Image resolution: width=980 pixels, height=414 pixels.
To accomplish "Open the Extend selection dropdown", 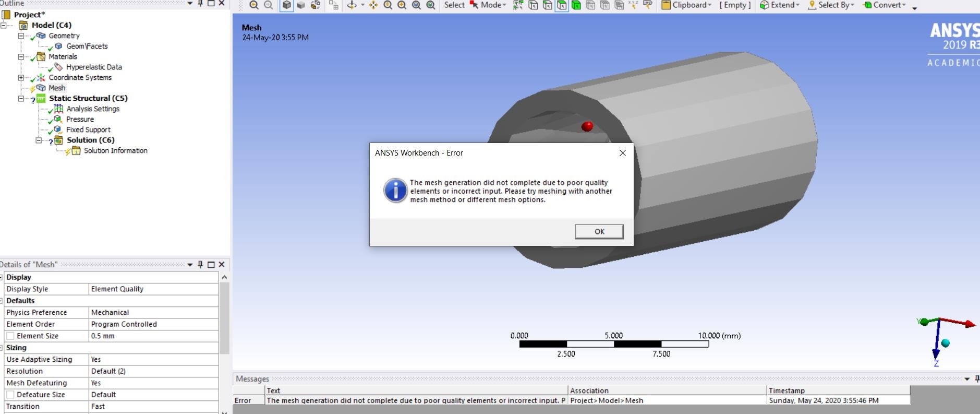I will coord(780,5).
